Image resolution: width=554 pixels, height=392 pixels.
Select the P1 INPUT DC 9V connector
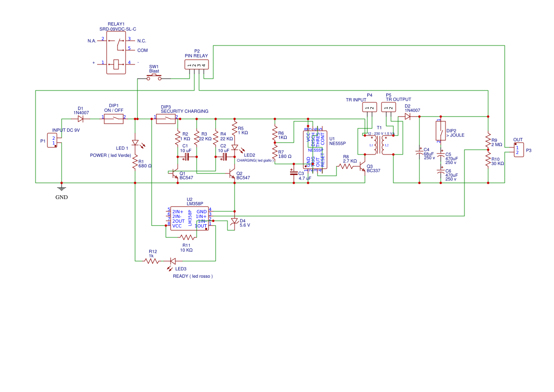(x=52, y=141)
